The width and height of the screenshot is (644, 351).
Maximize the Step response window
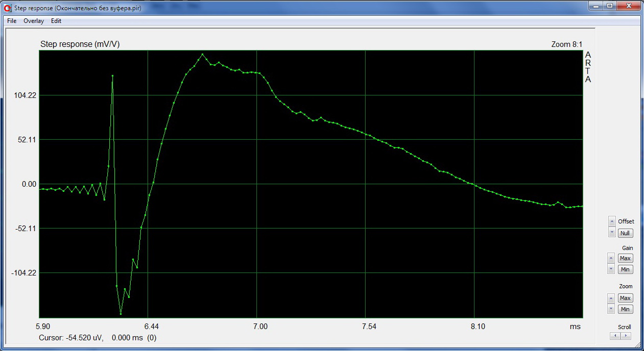click(x=610, y=6)
